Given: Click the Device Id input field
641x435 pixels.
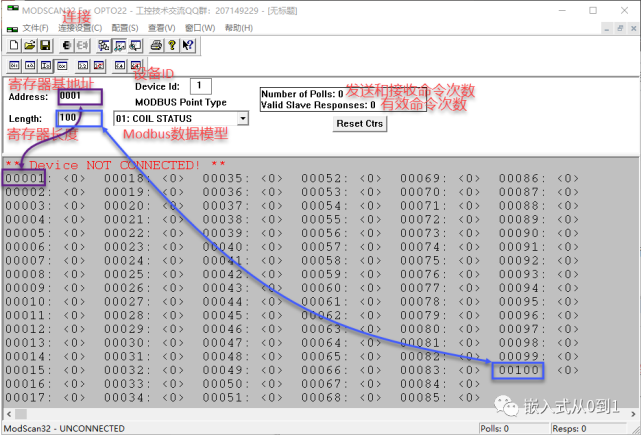Looking at the screenshot, I should (201, 86).
